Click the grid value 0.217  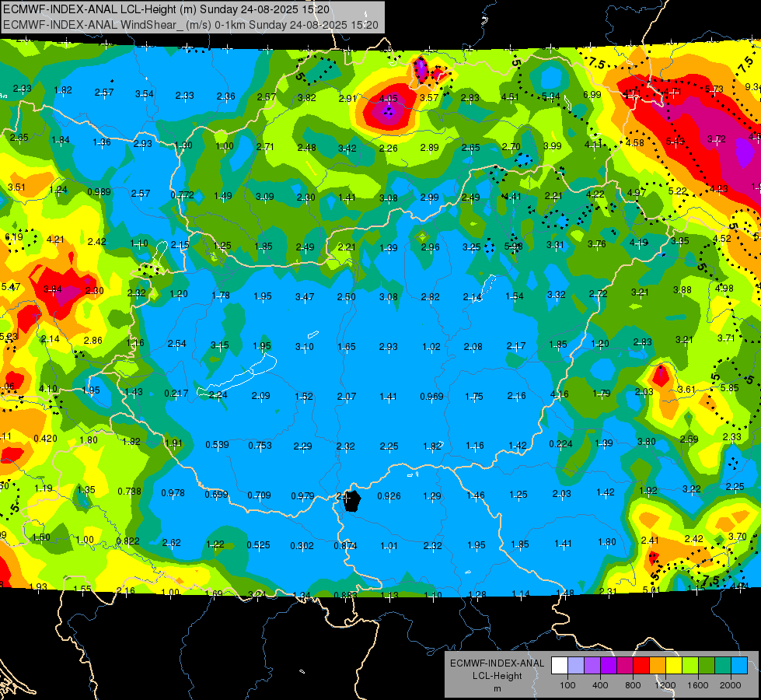[176, 394]
